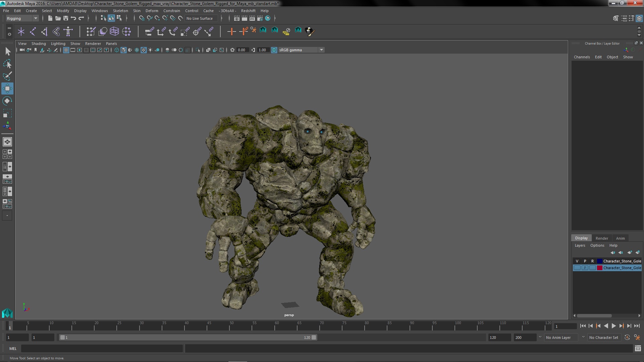Click the Parent constraint shelf icon
The image size is (644, 362).
(150, 32)
